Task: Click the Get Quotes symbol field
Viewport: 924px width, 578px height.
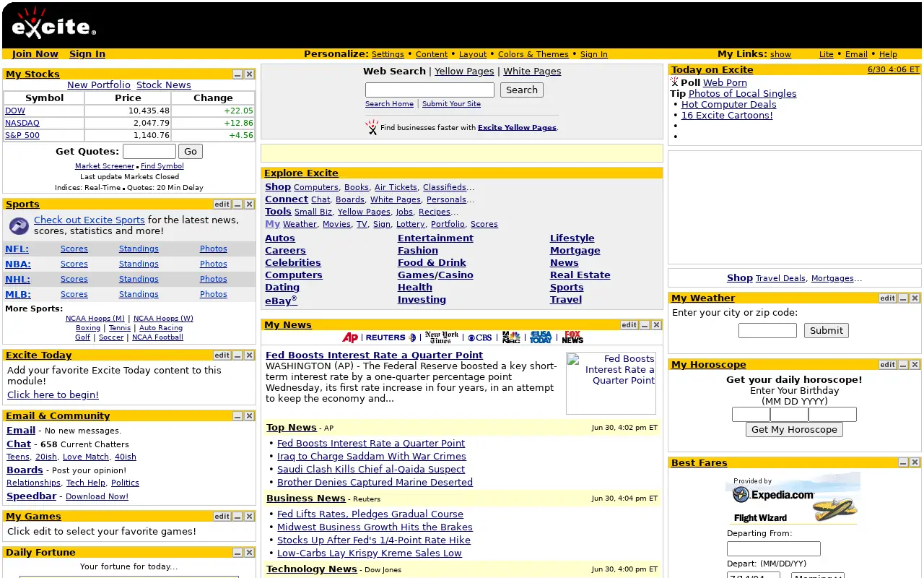Action: coord(149,152)
